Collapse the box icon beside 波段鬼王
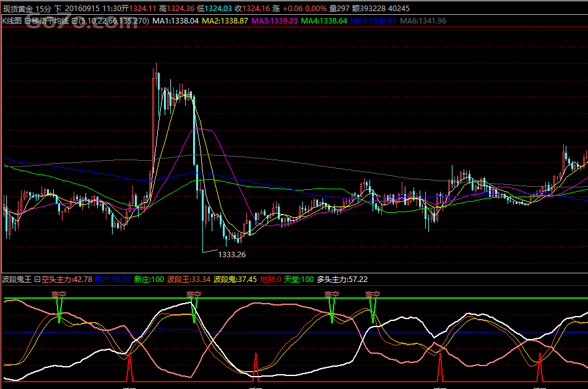 (x=37, y=280)
